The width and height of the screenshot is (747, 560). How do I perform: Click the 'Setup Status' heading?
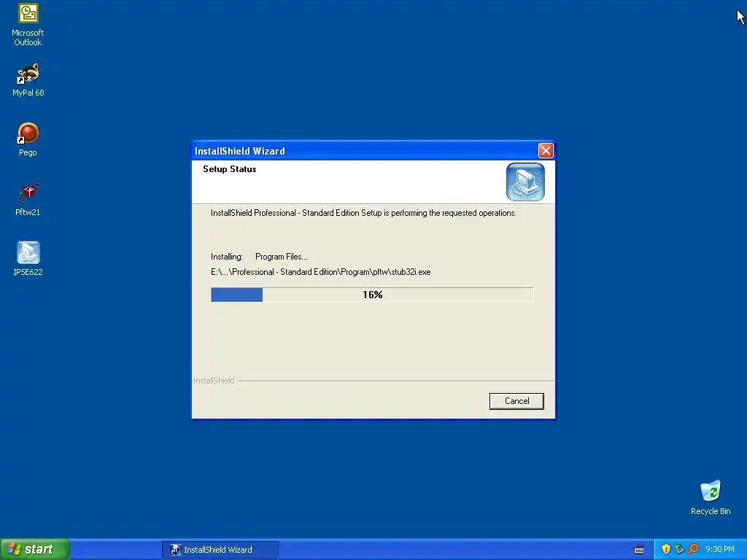pyautogui.click(x=230, y=169)
